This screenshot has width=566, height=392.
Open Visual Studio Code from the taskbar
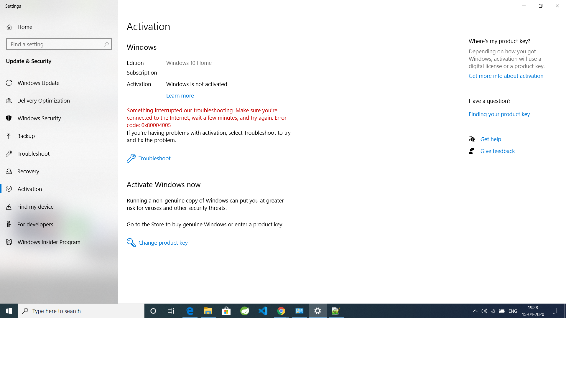263,311
